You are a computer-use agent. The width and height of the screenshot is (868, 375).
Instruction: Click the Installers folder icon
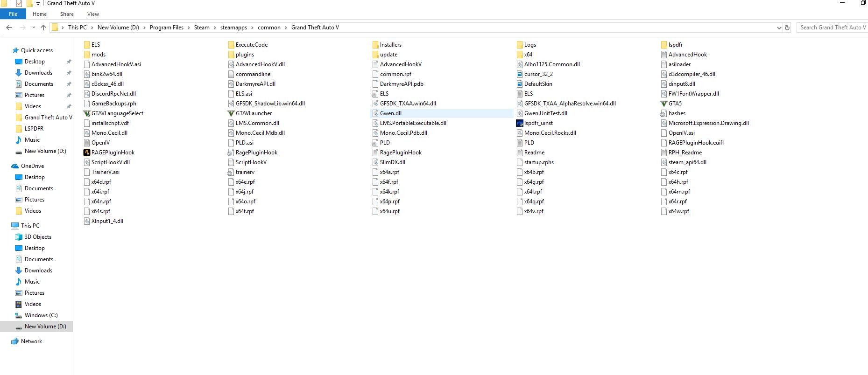(x=375, y=45)
